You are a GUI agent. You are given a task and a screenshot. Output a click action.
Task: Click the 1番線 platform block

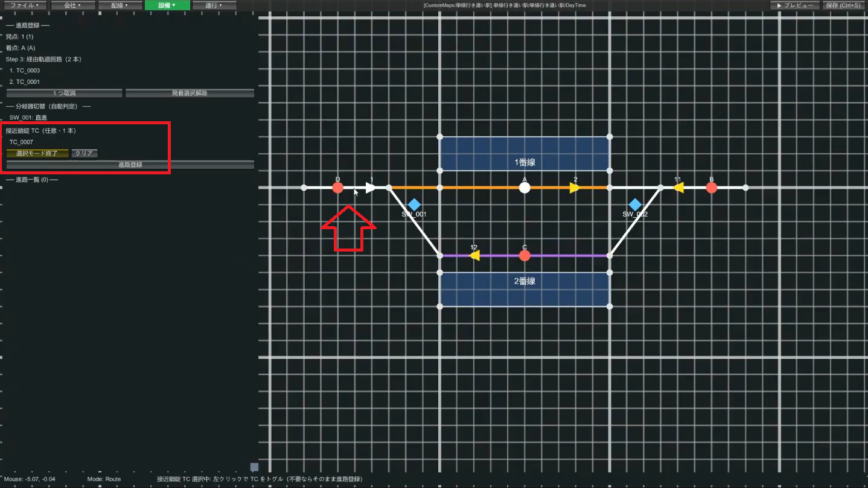525,154
